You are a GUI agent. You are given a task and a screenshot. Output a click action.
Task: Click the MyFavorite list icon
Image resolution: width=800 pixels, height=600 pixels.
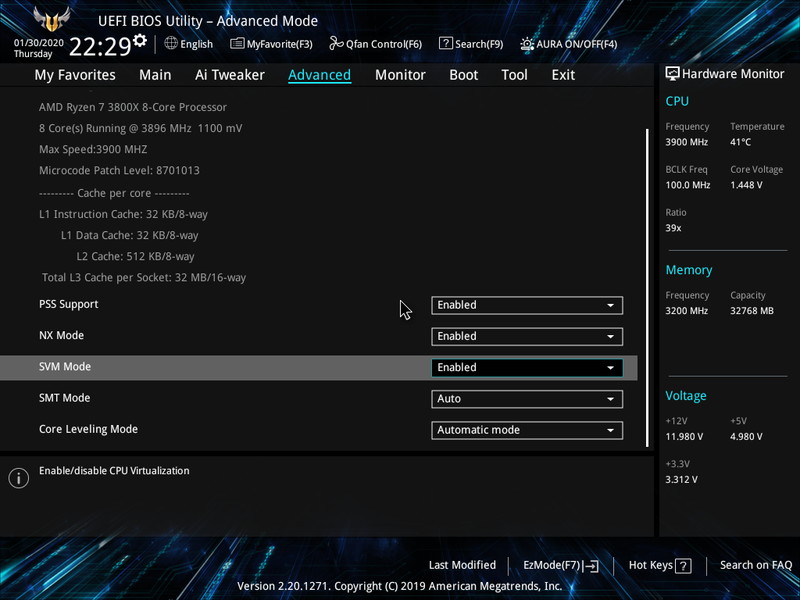click(x=237, y=43)
